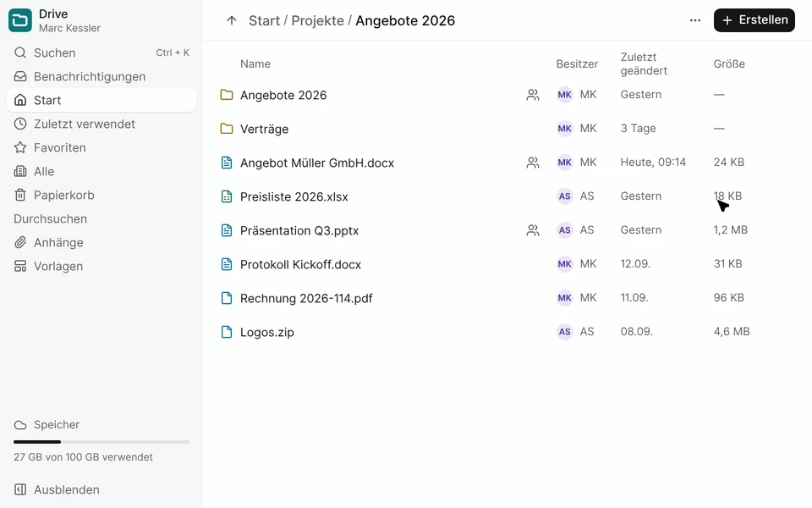Click the sidebar collapse icon beside Ausblenden
Viewport: 812px width, 508px height.
click(20, 490)
